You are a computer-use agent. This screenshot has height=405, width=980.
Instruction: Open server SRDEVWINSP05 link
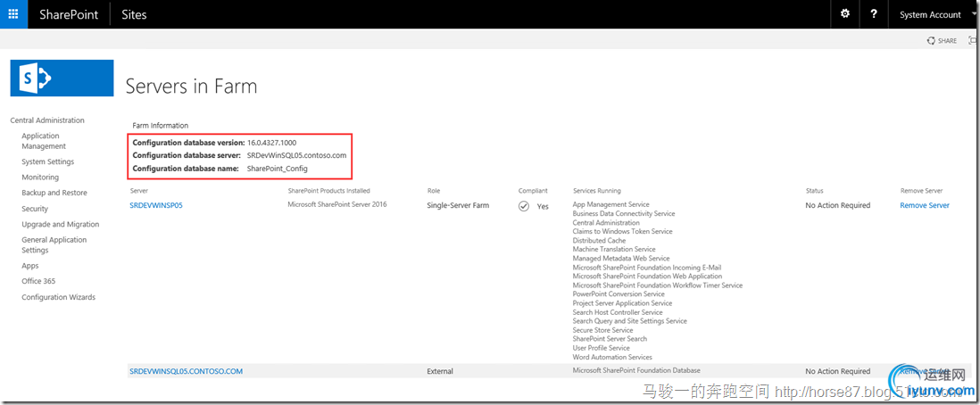(155, 205)
